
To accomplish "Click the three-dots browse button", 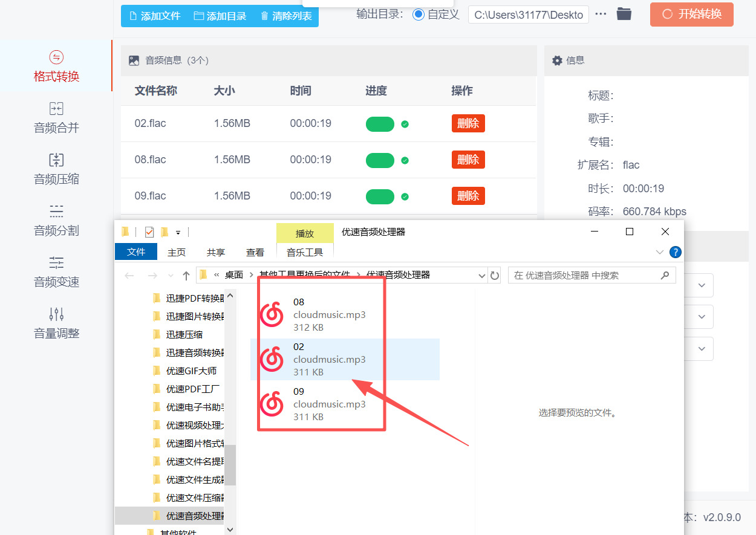I will [x=601, y=14].
